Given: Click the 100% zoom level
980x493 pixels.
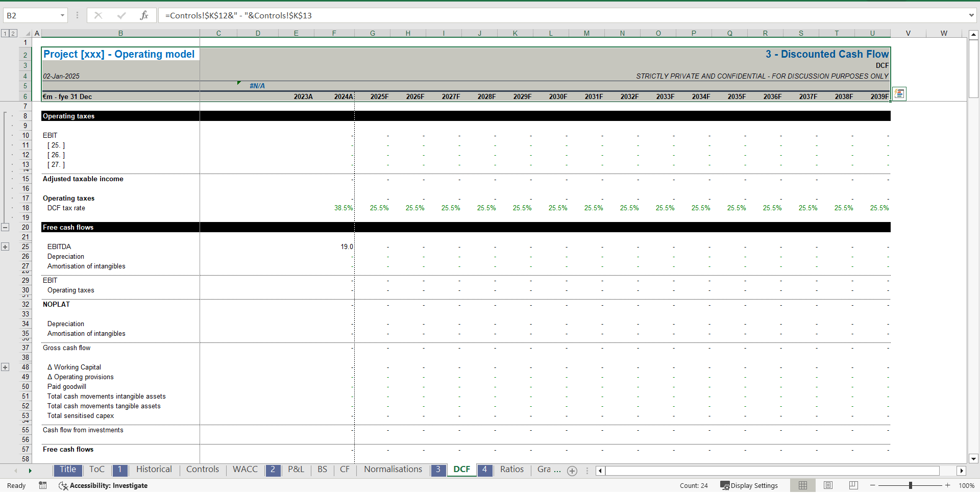Looking at the screenshot, I should coord(966,485).
